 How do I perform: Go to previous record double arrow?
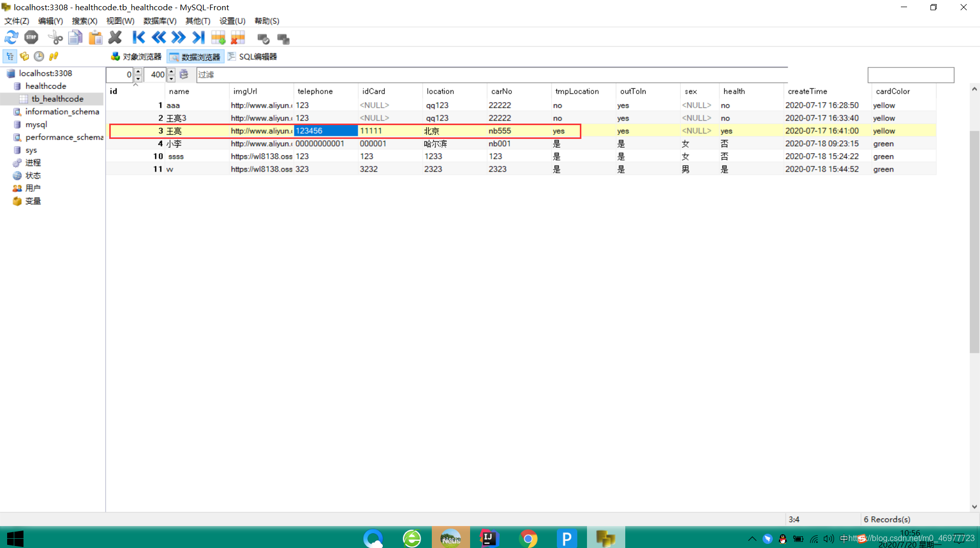click(159, 37)
